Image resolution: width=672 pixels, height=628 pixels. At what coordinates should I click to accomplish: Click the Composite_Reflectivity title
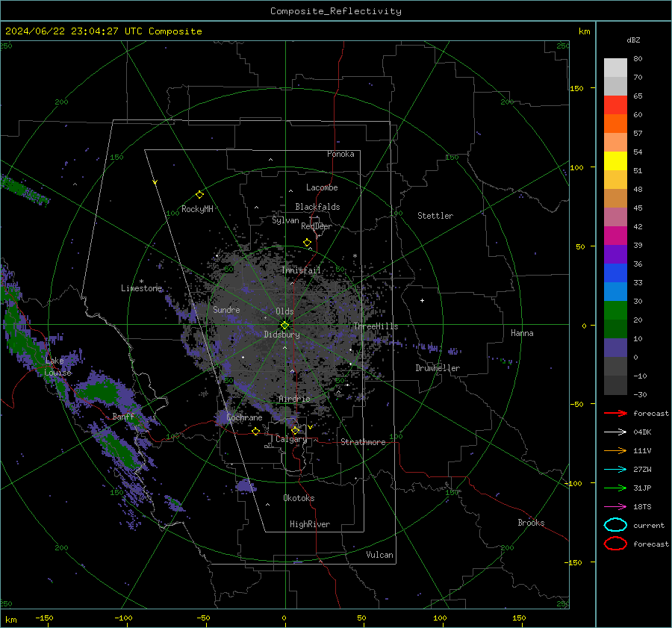click(x=335, y=11)
